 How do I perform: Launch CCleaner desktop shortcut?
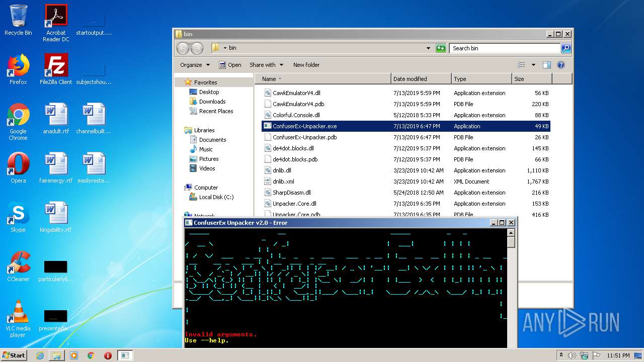point(18,266)
